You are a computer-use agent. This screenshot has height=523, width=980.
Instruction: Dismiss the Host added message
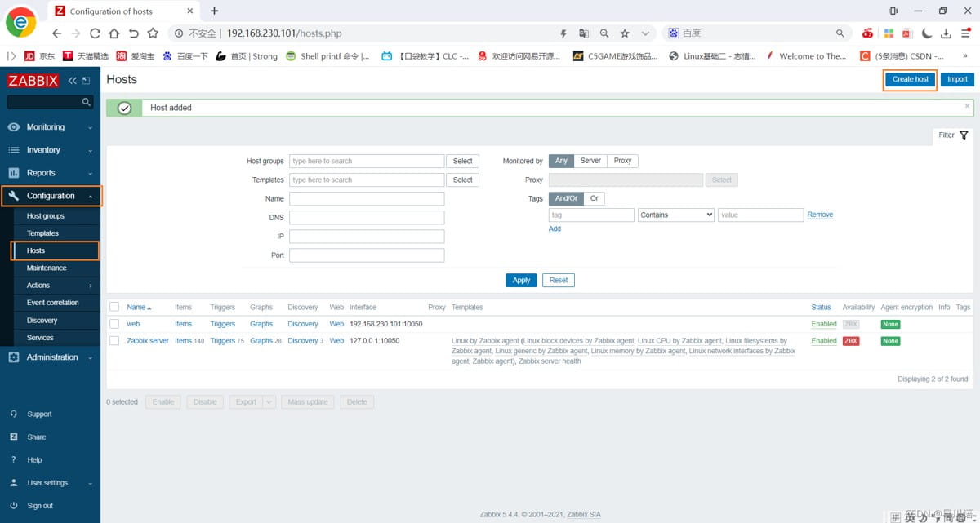click(x=968, y=106)
